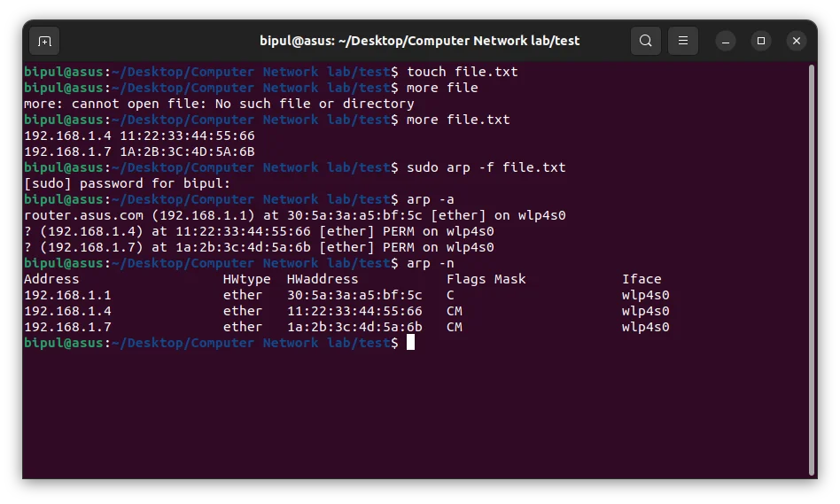Click the 'arp -a' command text
This screenshot has width=840, height=504.
coord(430,199)
